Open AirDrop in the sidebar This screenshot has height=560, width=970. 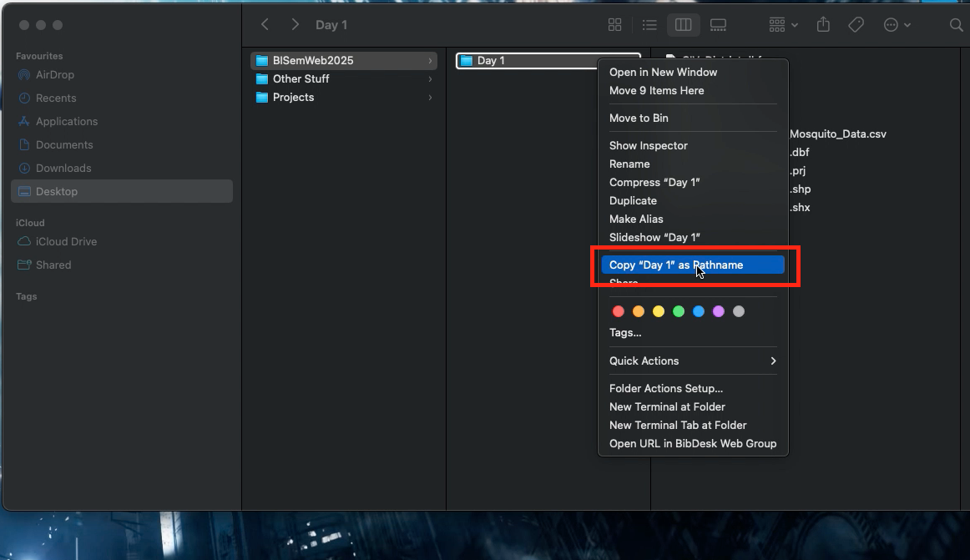[55, 74]
